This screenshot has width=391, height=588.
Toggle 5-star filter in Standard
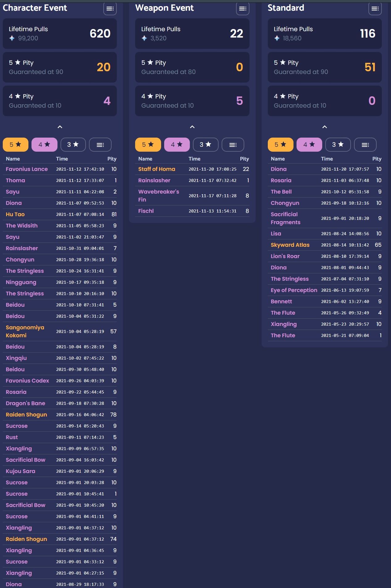pyautogui.click(x=280, y=145)
